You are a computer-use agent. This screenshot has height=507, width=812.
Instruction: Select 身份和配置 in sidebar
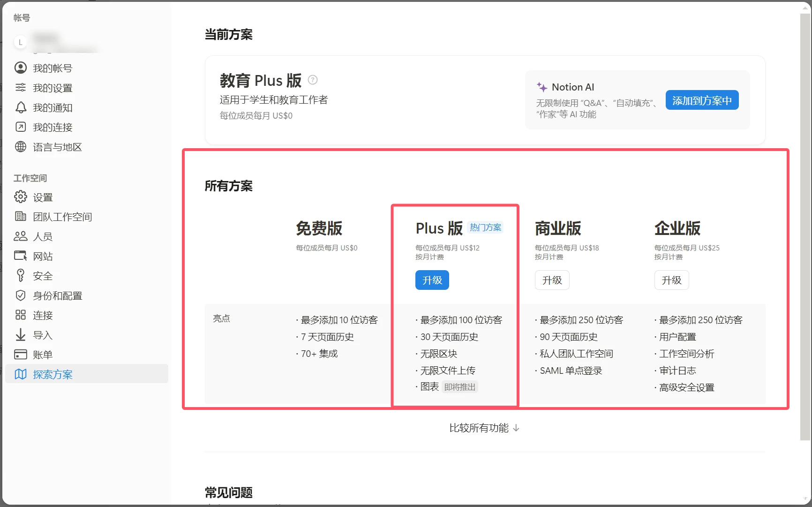57,295
